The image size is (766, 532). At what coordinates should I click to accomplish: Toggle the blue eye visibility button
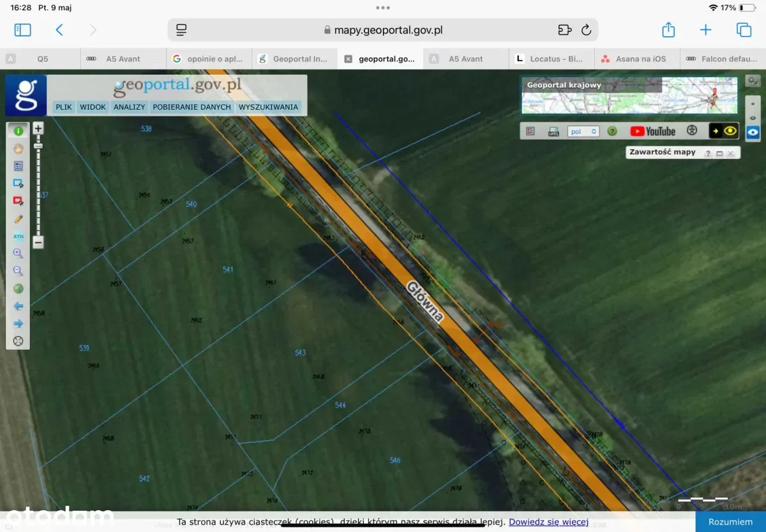pyautogui.click(x=753, y=132)
